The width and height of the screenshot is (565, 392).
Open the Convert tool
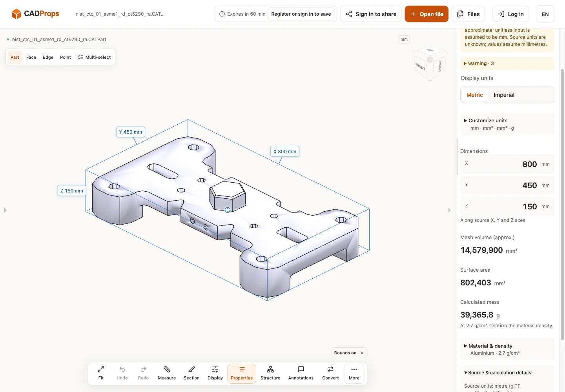[330, 374]
